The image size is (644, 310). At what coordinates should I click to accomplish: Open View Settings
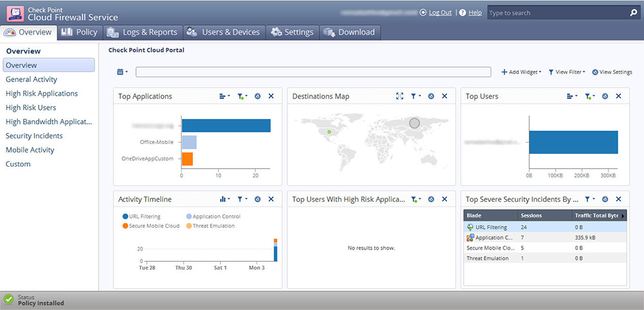(612, 72)
